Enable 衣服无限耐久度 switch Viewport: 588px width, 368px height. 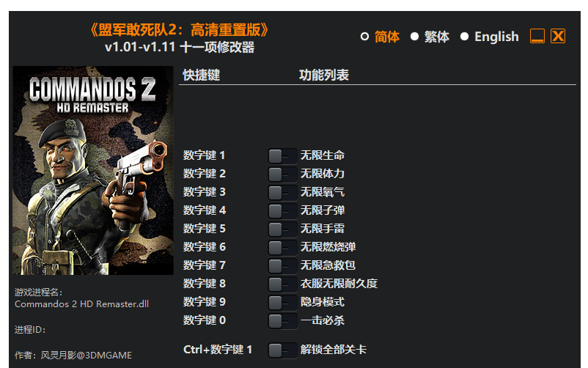pos(282,284)
